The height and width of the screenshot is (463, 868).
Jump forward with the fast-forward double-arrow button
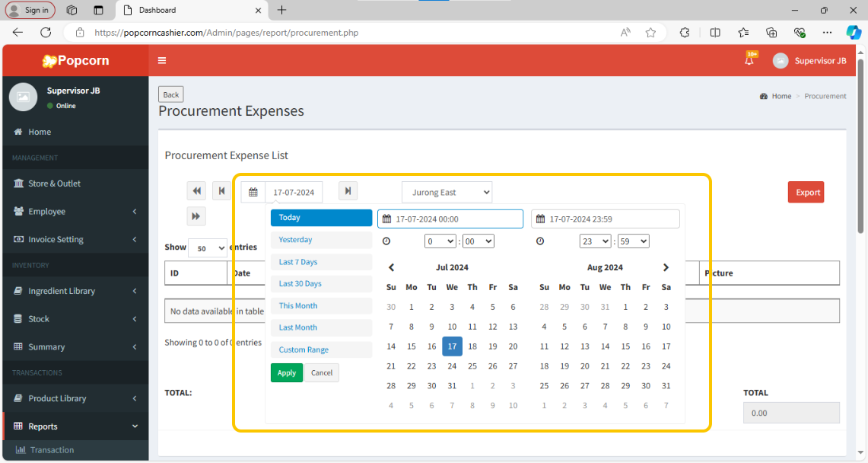click(x=196, y=216)
